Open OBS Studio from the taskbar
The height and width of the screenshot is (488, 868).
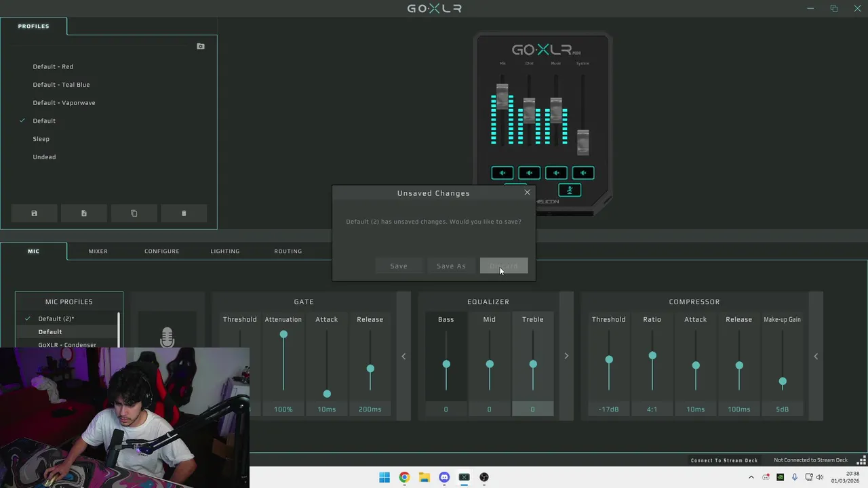[x=484, y=477]
